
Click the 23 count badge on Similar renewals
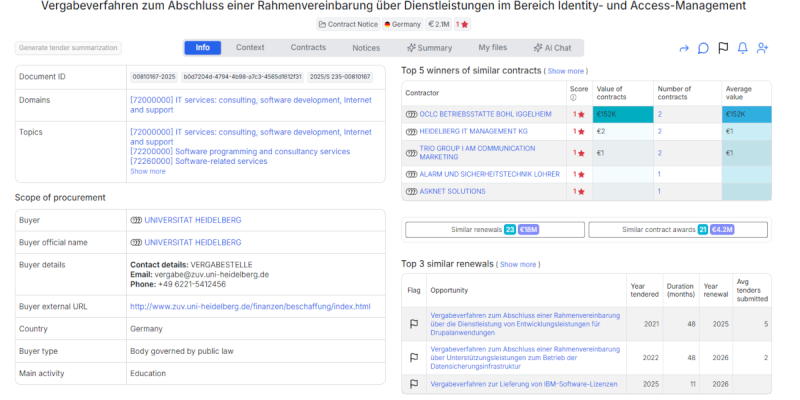tap(510, 230)
